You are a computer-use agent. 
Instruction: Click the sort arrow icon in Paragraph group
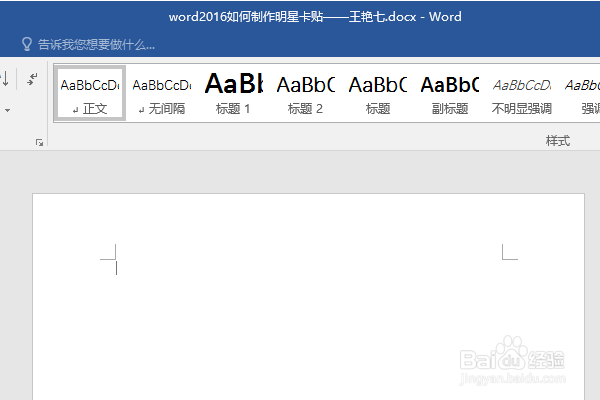pos(6,78)
